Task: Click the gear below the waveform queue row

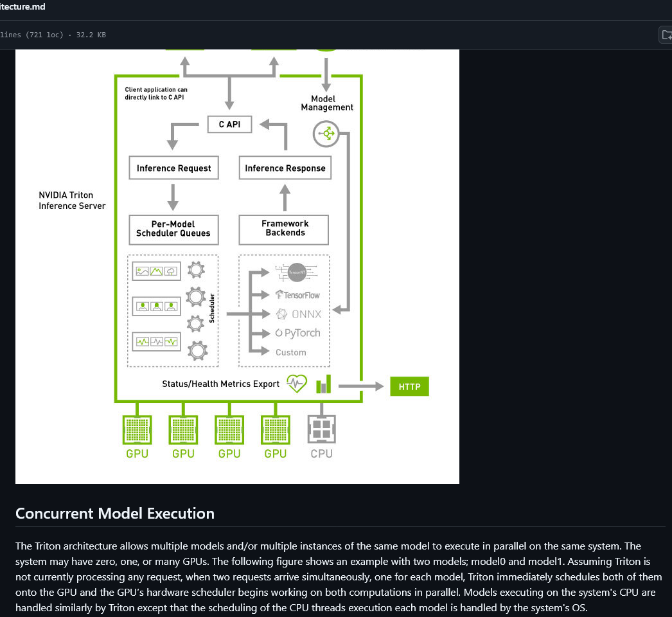Action: [198, 351]
